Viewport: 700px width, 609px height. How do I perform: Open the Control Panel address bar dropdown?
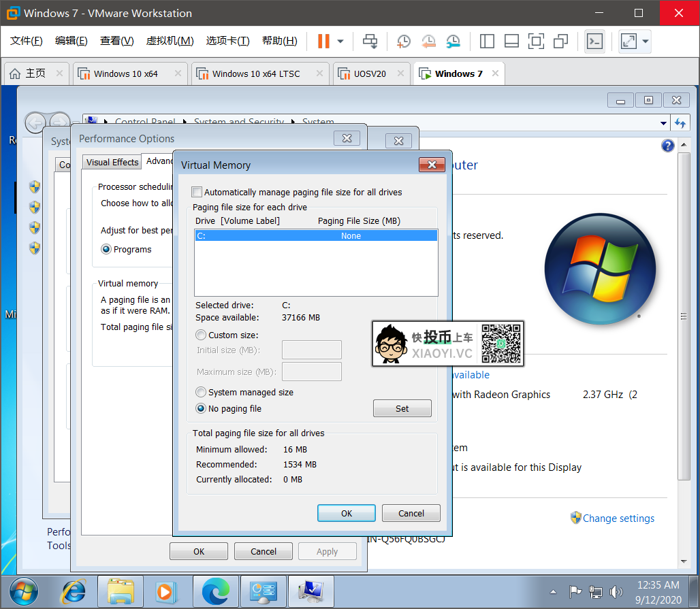click(664, 123)
